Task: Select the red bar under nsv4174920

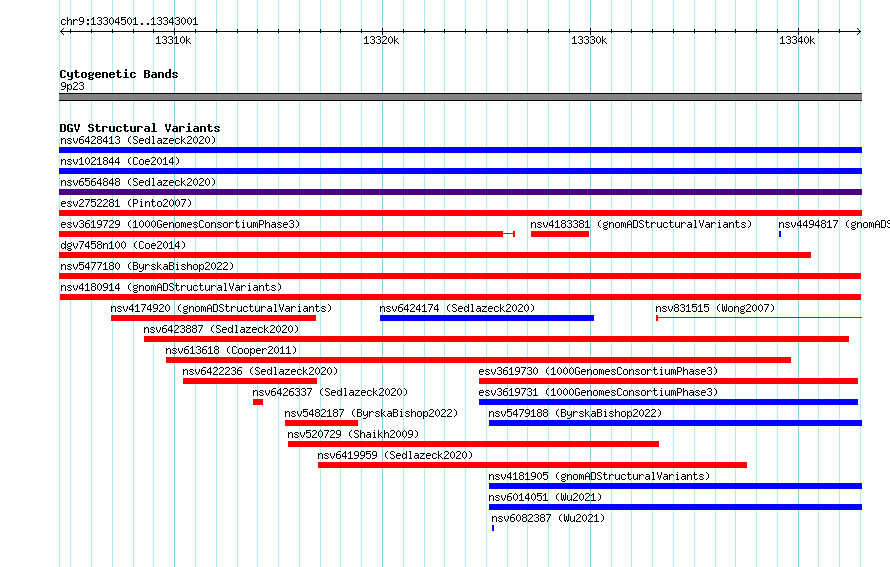Action: (213, 318)
